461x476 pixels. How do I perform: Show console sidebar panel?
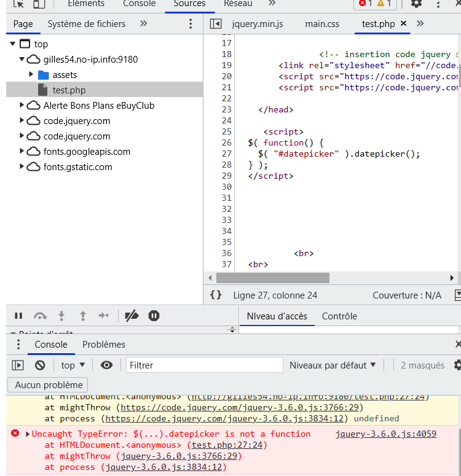coord(18,365)
